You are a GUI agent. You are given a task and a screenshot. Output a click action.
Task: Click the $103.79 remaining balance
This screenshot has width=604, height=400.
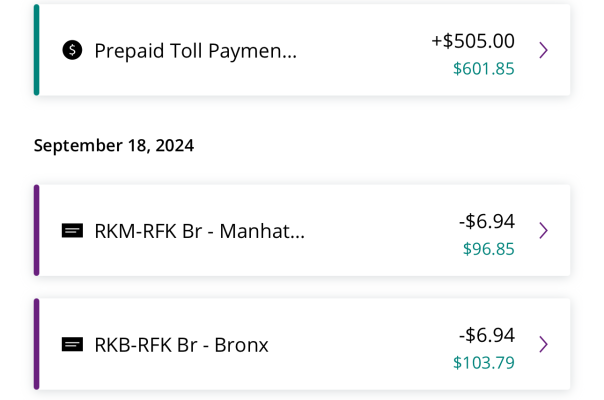point(484,363)
